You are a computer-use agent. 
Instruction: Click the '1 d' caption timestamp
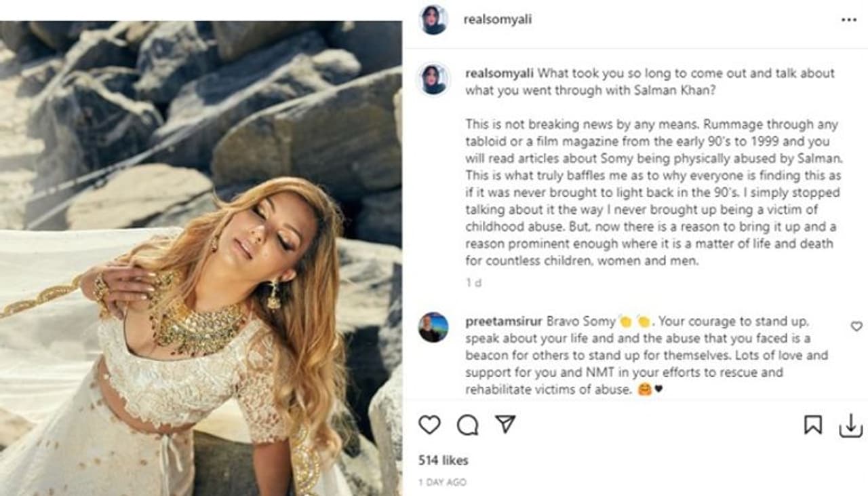473,283
